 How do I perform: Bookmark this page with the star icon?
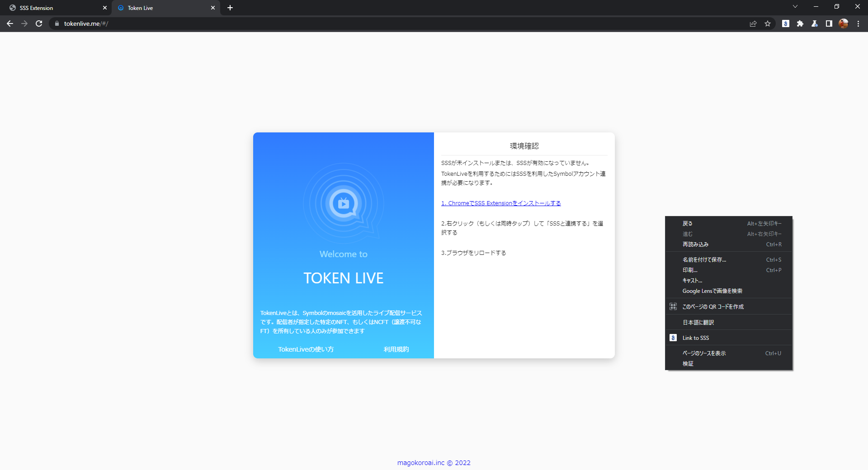768,23
